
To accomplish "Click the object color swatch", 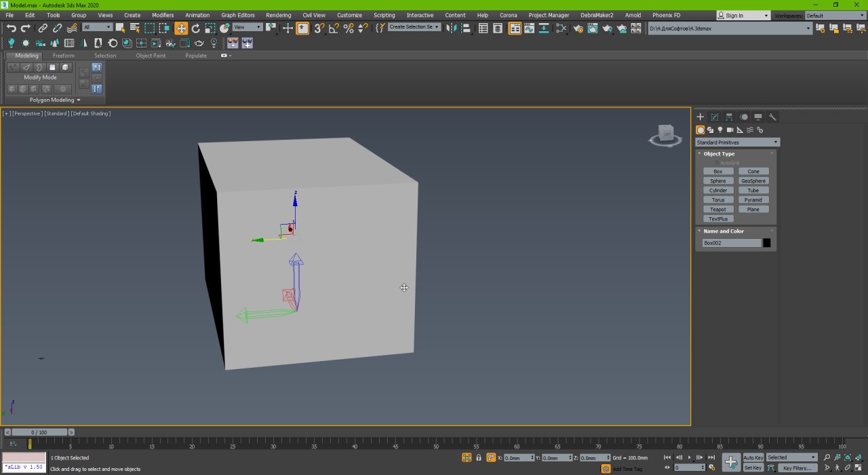I will pyautogui.click(x=766, y=243).
